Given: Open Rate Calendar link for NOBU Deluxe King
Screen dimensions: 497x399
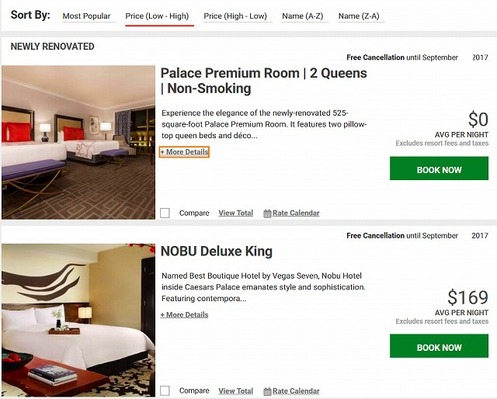Looking at the screenshot, I should pyautogui.click(x=296, y=391).
